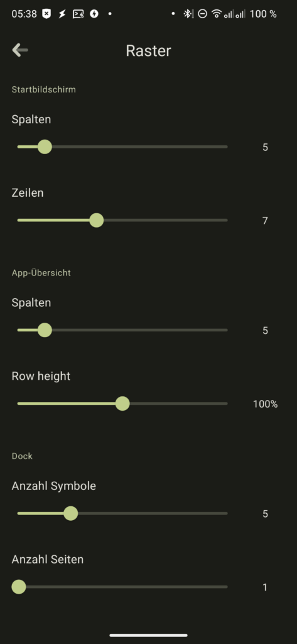This screenshot has height=644, width=297.
Task: Tap the lightning bolt notification icon
Action: point(62,14)
